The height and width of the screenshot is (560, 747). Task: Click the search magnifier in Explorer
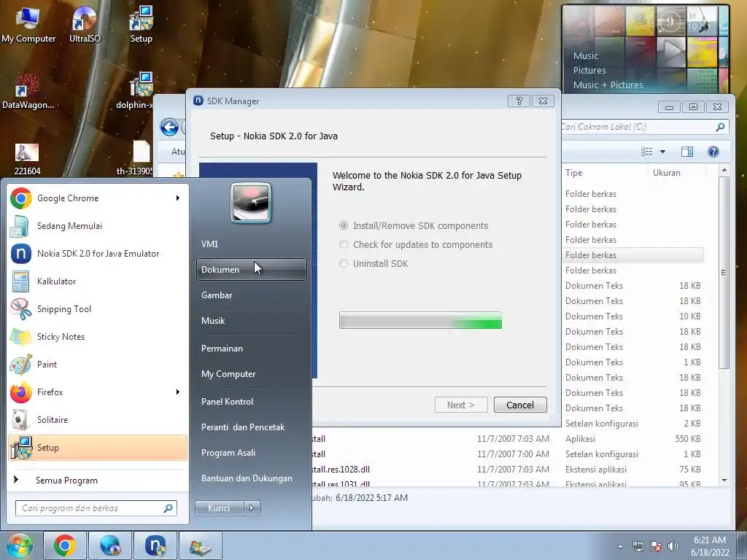pyautogui.click(x=720, y=127)
